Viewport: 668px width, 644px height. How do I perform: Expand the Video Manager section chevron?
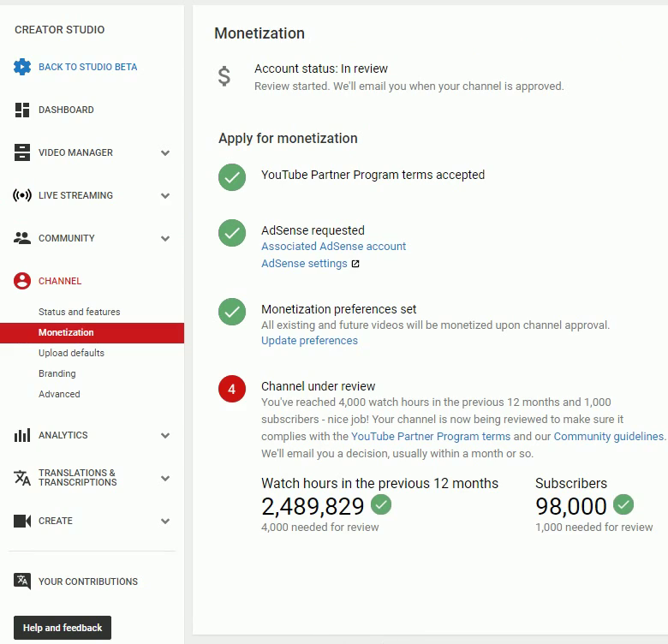click(x=165, y=153)
